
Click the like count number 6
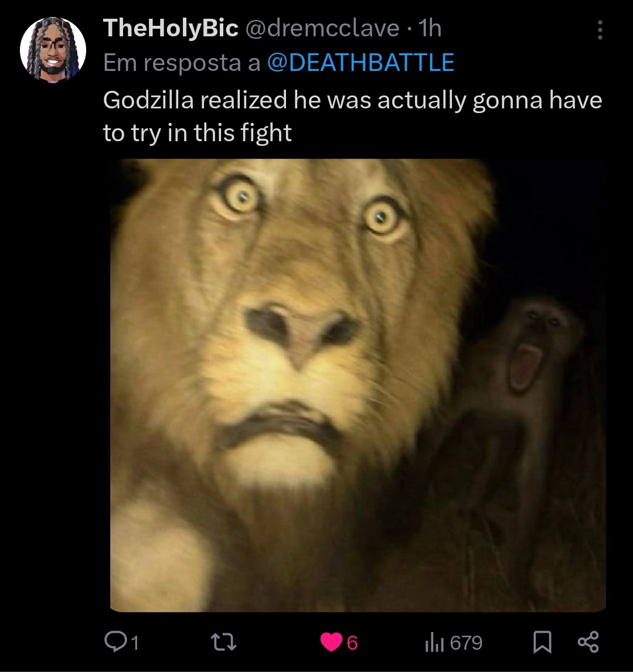tap(352, 643)
